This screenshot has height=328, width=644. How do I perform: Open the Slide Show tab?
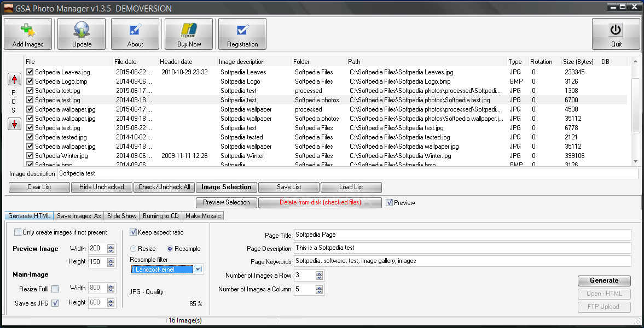pyautogui.click(x=122, y=216)
